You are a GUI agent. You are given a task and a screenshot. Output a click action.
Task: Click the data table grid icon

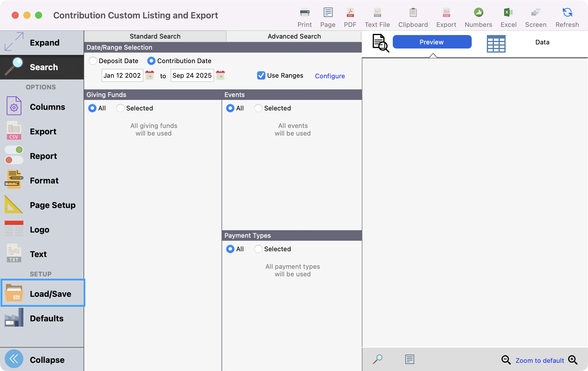click(x=496, y=44)
